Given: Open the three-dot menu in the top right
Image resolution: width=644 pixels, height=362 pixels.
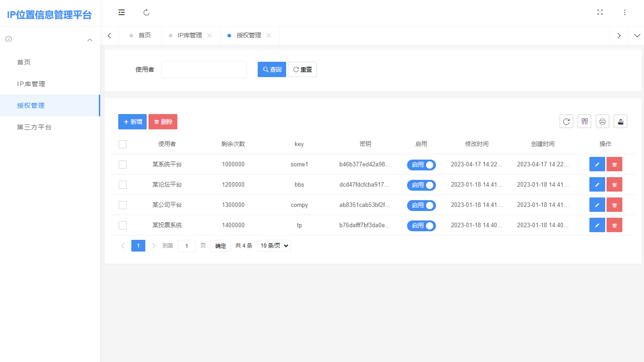Looking at the screenshot, I should click(x=625, y=12).
